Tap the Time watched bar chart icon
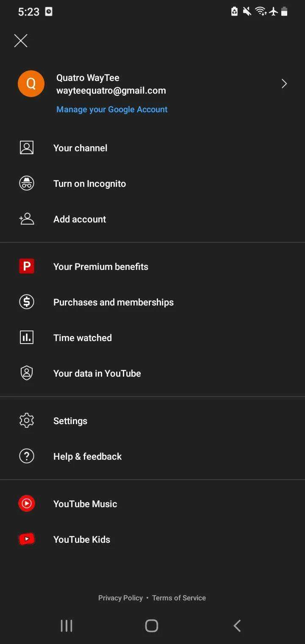This screenshot has width=305, height=644. (x=27, y=337)
